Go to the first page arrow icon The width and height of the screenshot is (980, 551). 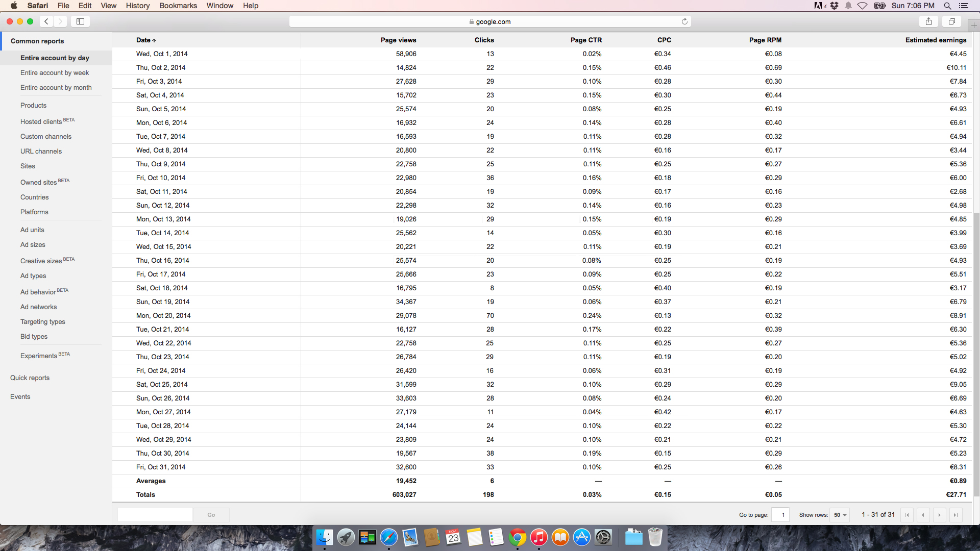pos(907,515)
